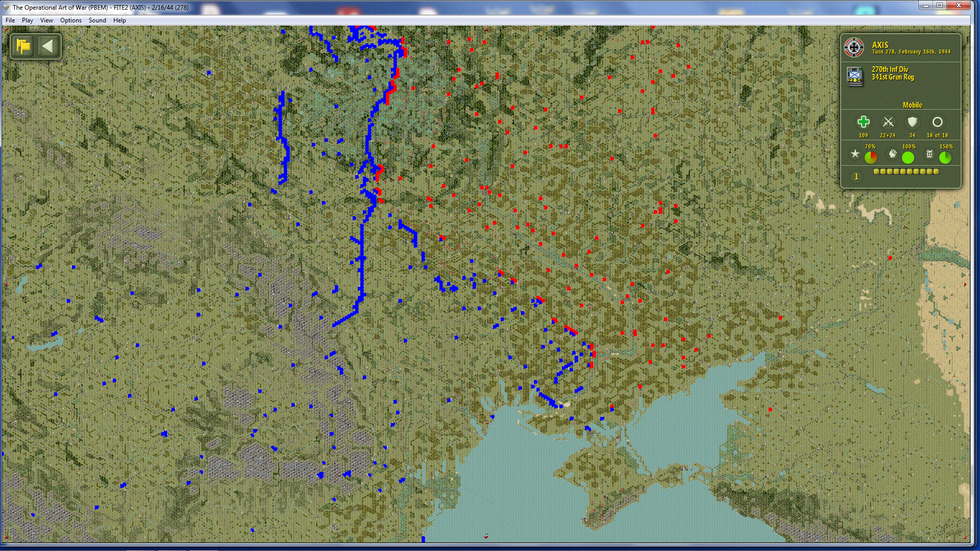The image size is (980, 551).
Task: Minimize the Operational Art of War window
Action: 926,5
